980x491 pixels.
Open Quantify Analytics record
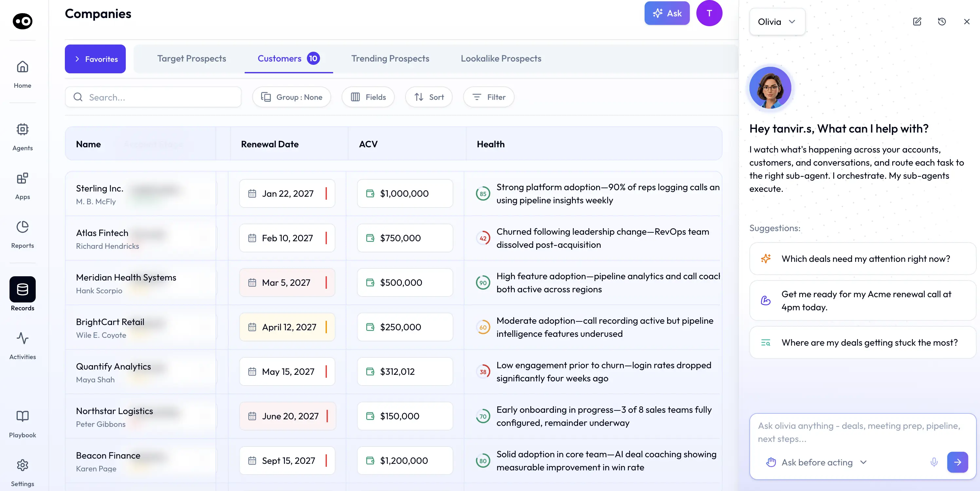113,366
